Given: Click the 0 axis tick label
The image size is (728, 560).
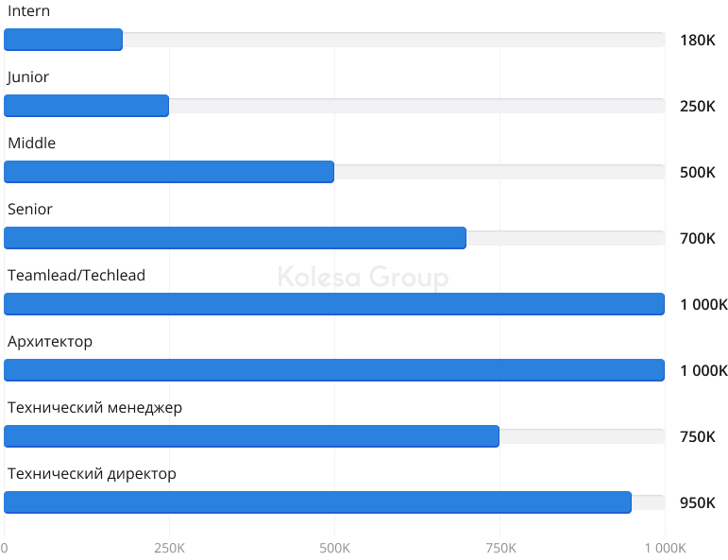Looking at the screenshot, I should pyautogui.click(x=5, y=549).
